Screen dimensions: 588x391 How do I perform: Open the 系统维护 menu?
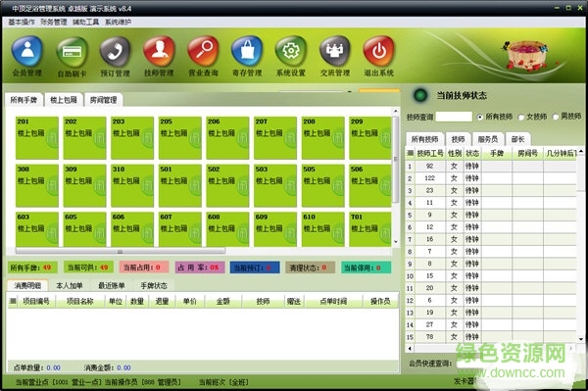pyautogui.click(x=119, y=23)
